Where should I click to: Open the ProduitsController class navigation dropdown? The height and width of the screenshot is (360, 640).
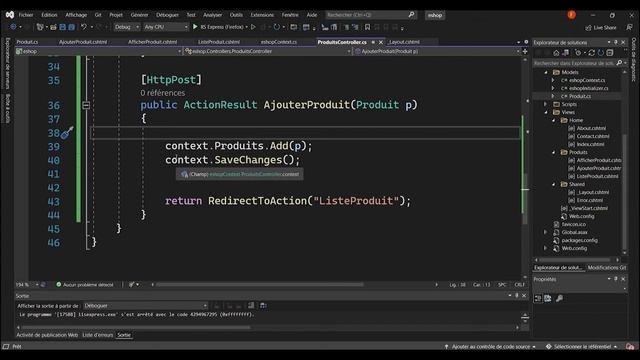coord(267,51)
